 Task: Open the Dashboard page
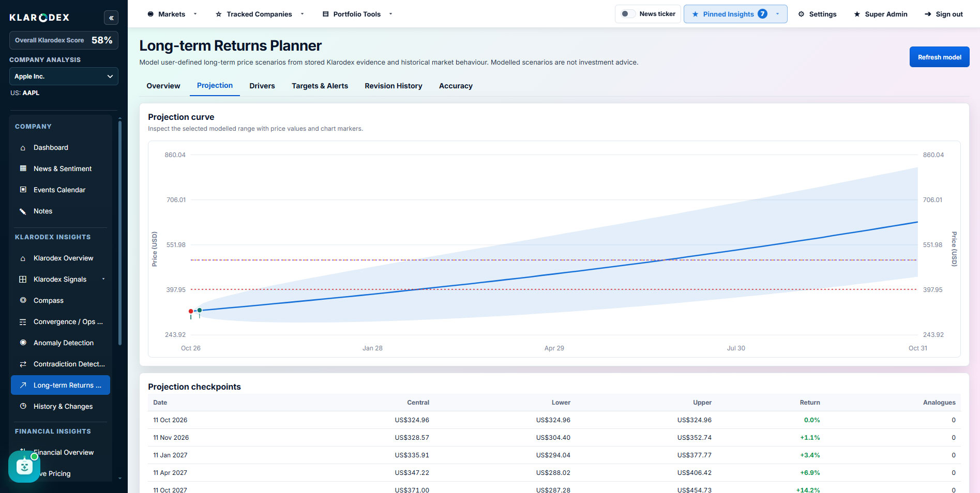(x=51, y=148)
